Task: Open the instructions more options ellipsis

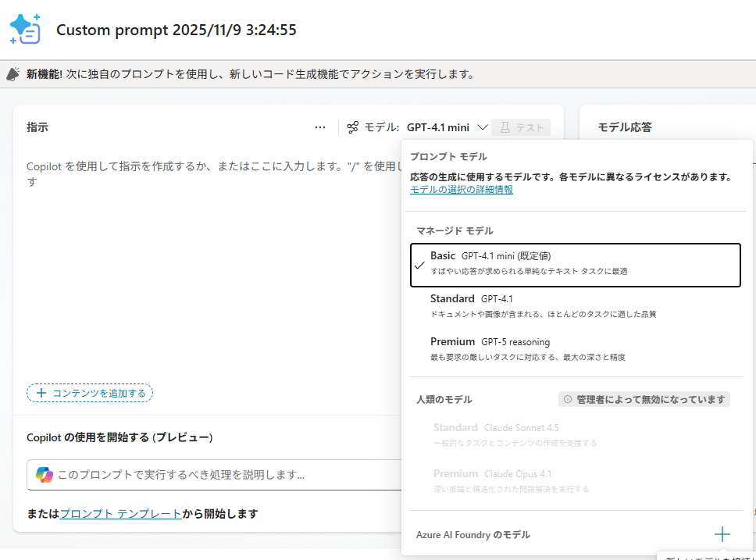Action: coord(320,127)
